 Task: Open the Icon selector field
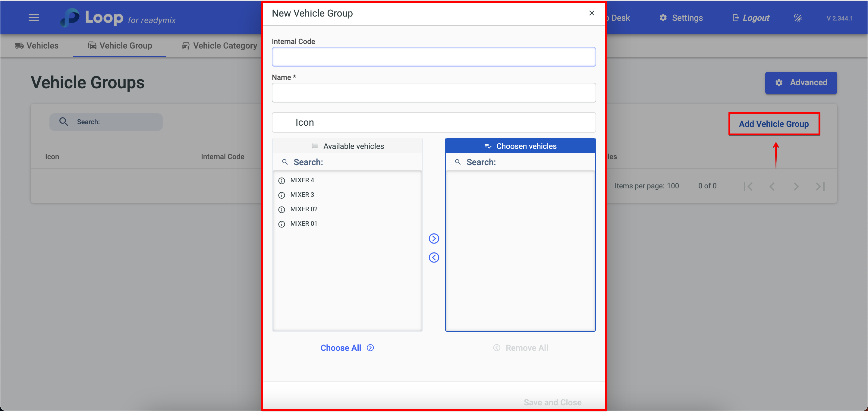click(434, 122)
